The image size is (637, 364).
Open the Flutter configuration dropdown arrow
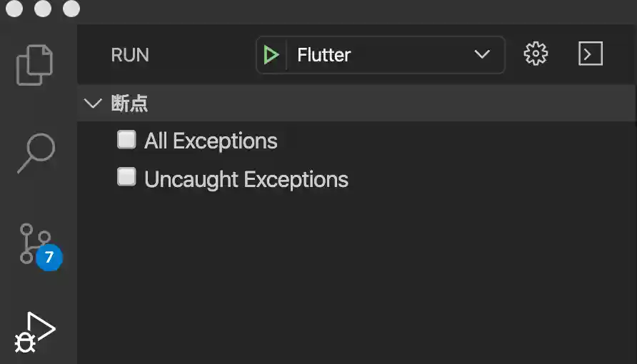(x=482, y=55)
